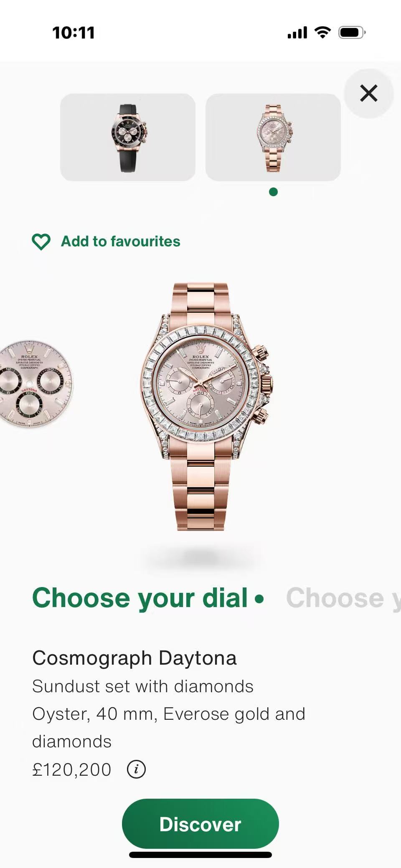
Task: Open the price information icon
Action: 136,769
